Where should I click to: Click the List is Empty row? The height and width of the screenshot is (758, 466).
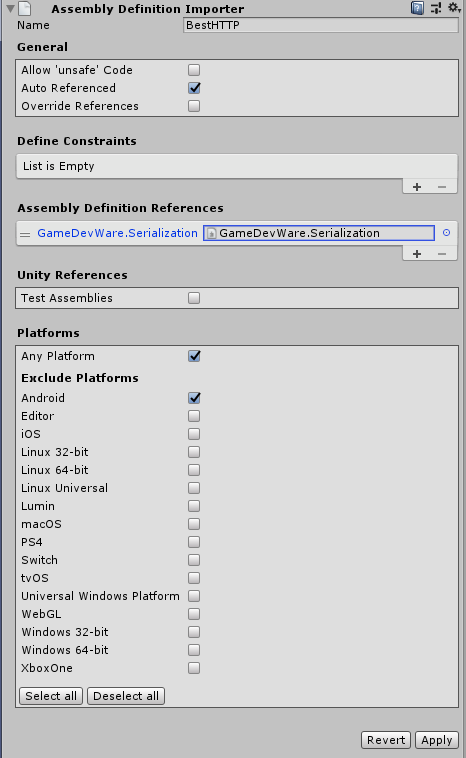coord(237,166)
